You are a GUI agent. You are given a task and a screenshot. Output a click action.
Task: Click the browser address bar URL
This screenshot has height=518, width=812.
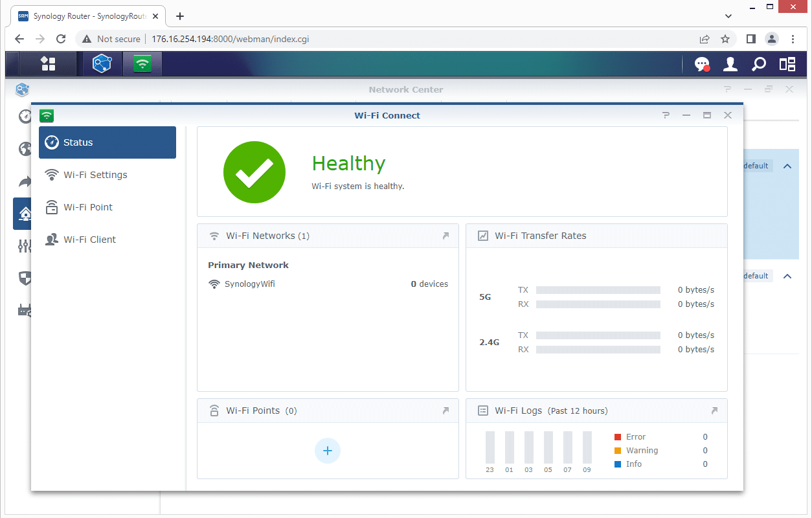[230, 39]
